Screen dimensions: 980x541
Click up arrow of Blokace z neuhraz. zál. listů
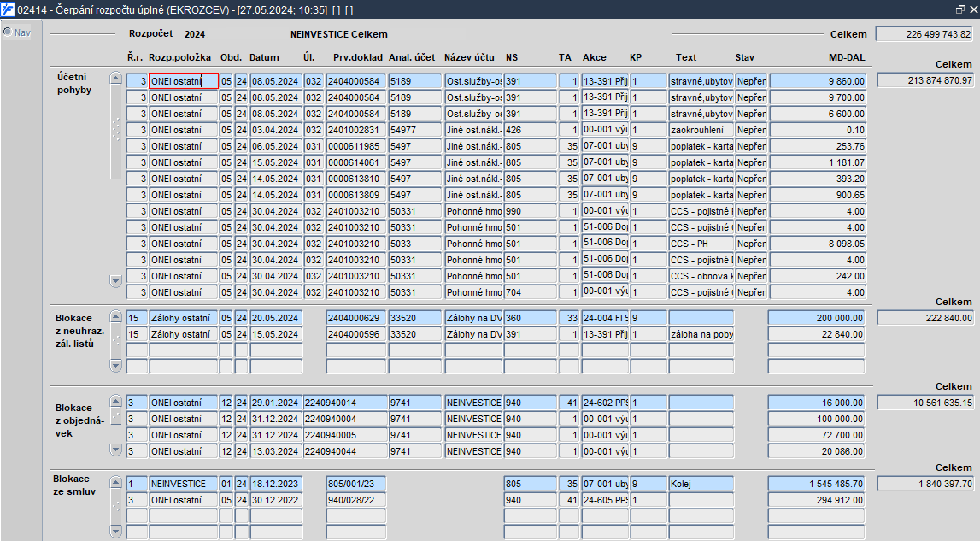click(x=115, y=317)
